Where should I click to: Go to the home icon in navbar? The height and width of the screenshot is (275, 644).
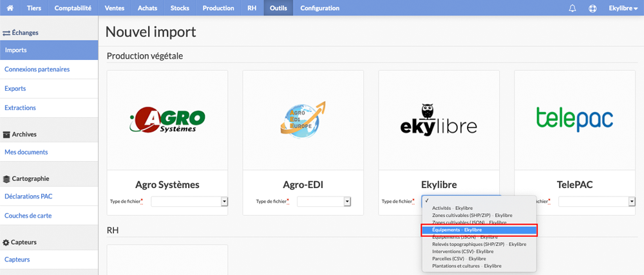pos(10,8)
